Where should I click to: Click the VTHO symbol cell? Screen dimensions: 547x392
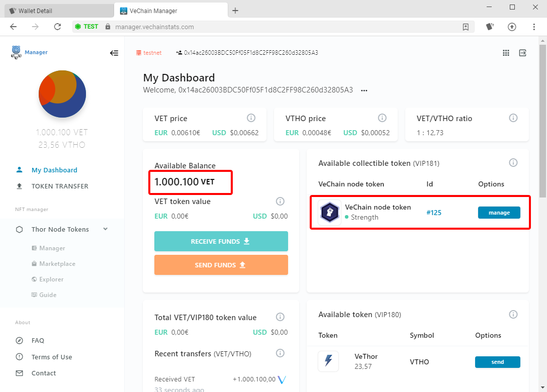419,362
